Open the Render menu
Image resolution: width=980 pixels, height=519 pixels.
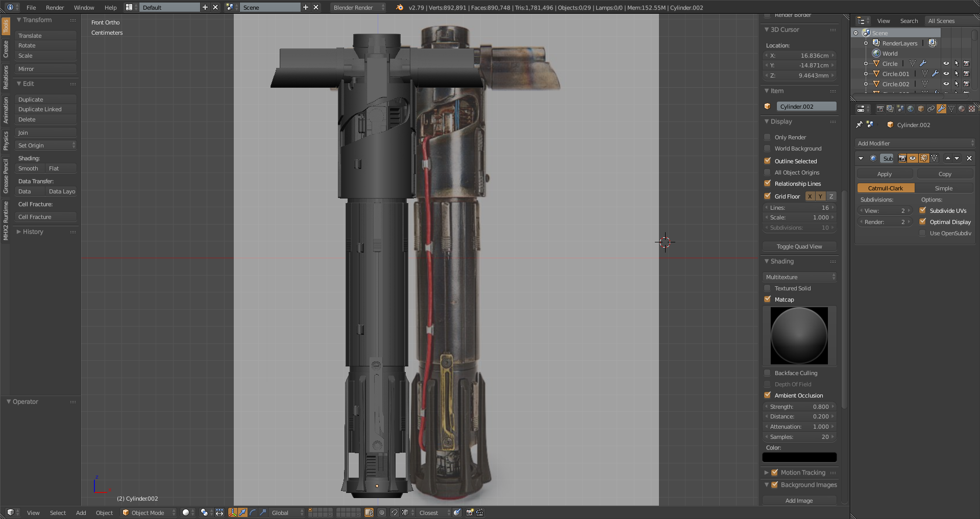(x=55, y=7)
